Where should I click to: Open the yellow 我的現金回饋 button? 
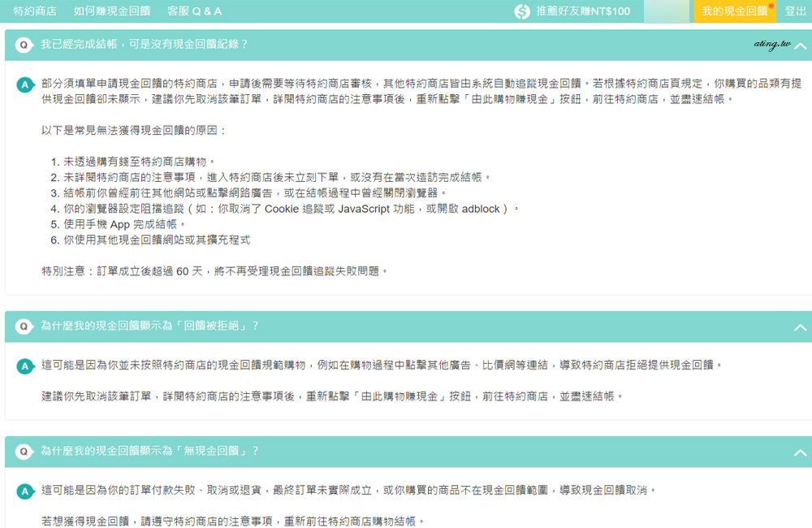(x=734, y=11)
